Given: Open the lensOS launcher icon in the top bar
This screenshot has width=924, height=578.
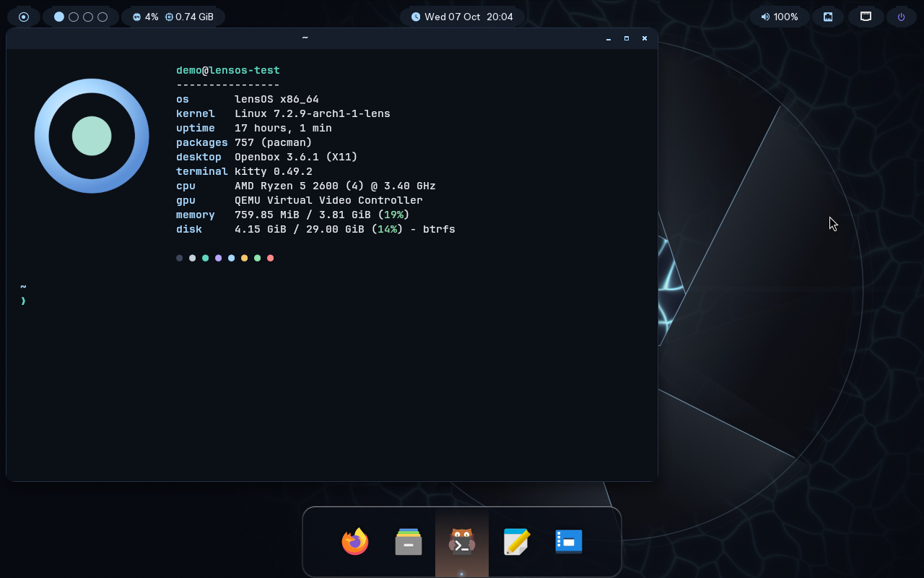Looking at the screenshot, I should click(24, 17).
